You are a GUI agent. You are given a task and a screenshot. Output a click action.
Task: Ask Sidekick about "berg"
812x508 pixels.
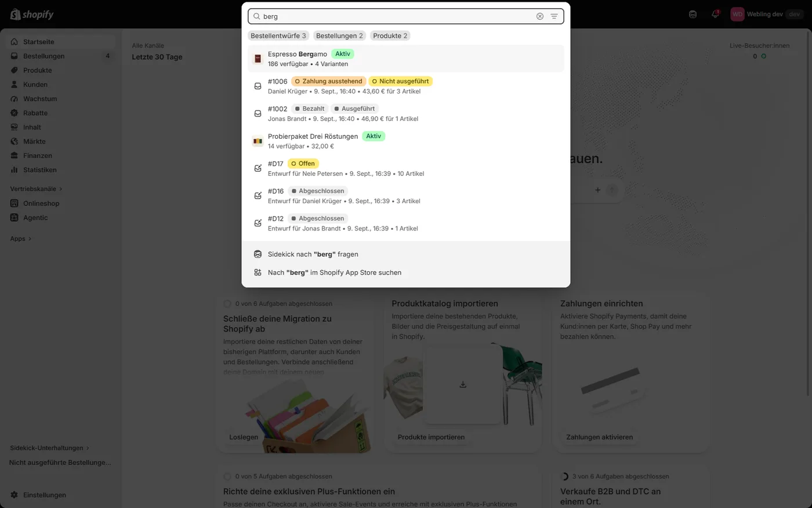coord(406,254)
